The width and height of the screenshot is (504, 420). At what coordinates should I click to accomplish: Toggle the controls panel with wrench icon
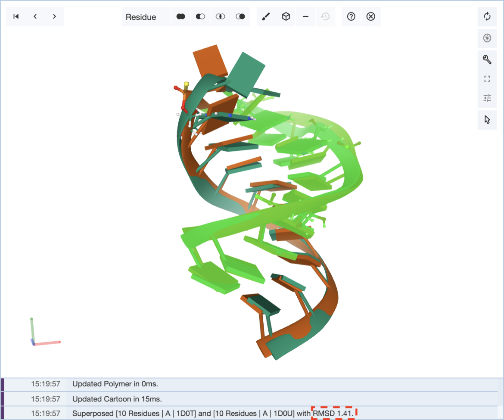click(487, 59)
